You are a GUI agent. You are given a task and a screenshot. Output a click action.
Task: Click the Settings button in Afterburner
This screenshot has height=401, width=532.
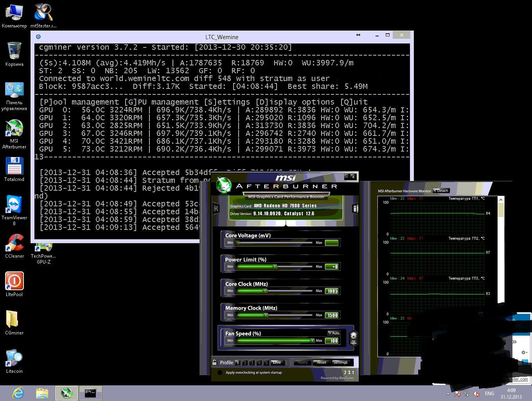pyautogui.click(x=340, y=362)
